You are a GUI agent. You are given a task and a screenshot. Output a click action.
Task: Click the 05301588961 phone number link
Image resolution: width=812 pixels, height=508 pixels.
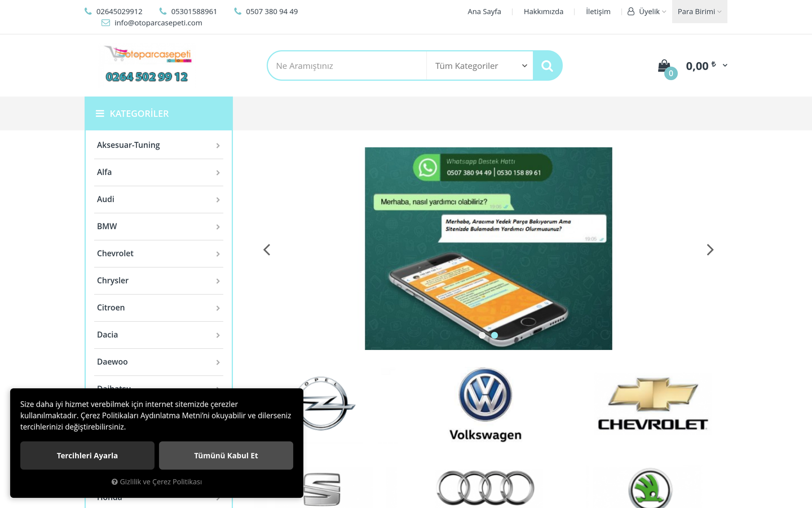[194, 11]
